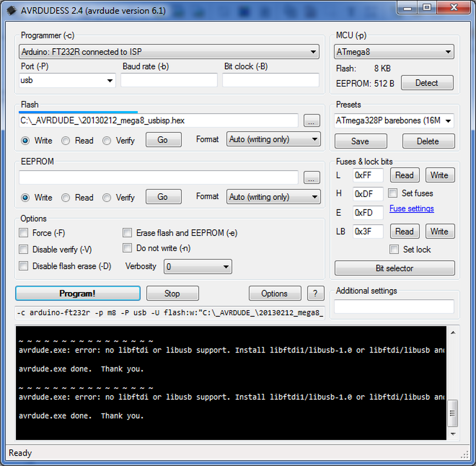Open the Programmer dropdown list
Image resolution: width=476 pixels, height=466 pixels.
(x=169, y=52)
